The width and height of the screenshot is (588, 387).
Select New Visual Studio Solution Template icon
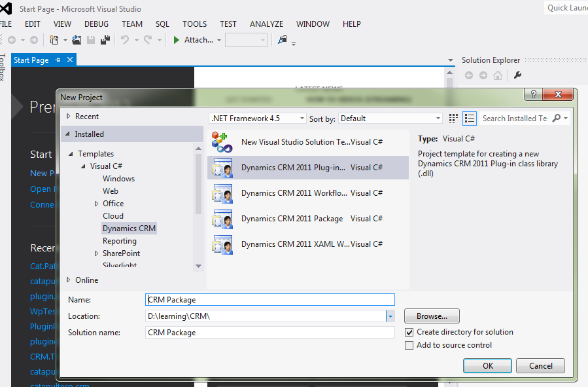coord(222,142)
